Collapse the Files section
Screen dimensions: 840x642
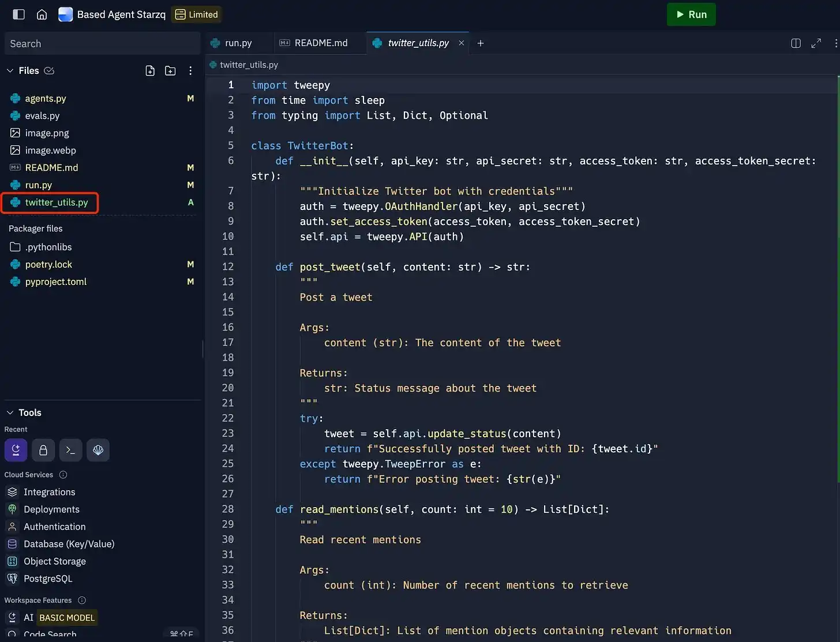pos(10,70)
